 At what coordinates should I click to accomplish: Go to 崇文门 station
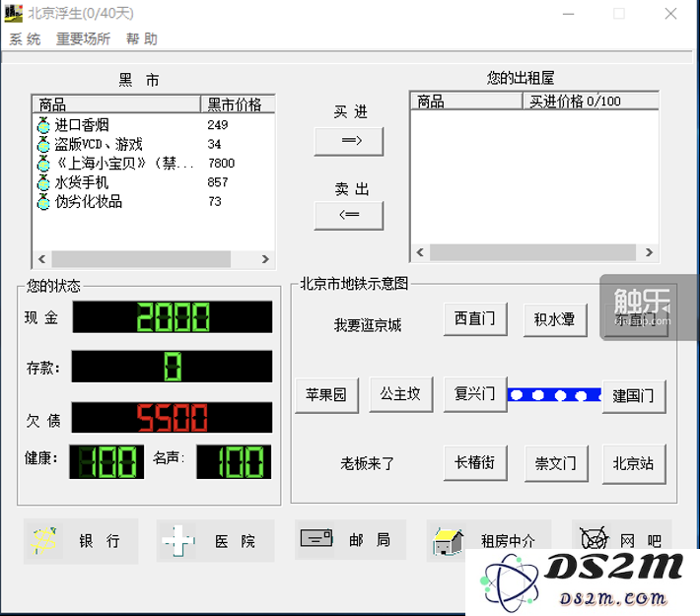click(x=556, y=464)
